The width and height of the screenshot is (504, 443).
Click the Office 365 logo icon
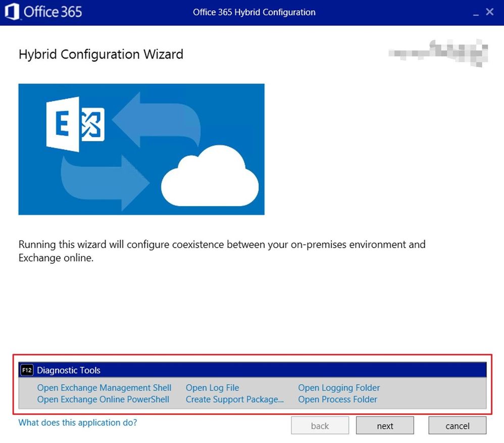pos(12,12)
